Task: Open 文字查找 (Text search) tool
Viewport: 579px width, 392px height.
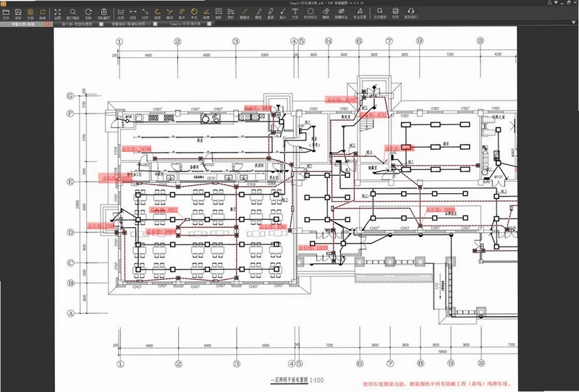Action: (379, 14)
